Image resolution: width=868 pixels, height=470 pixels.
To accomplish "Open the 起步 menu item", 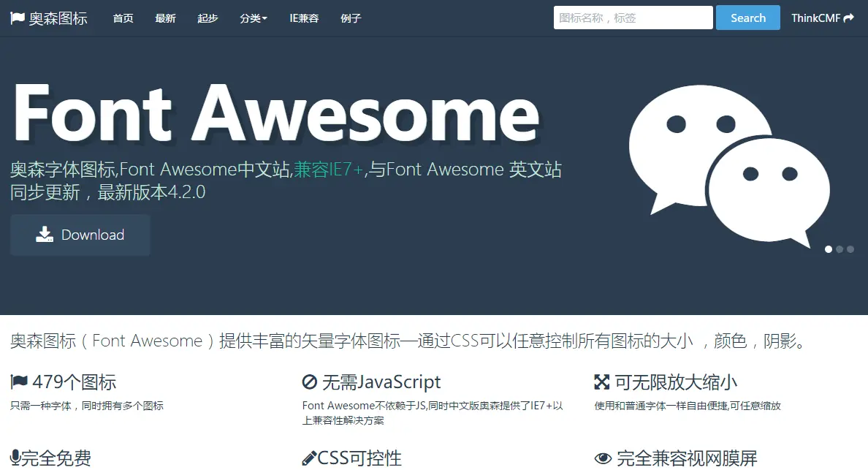I will 208,18.
